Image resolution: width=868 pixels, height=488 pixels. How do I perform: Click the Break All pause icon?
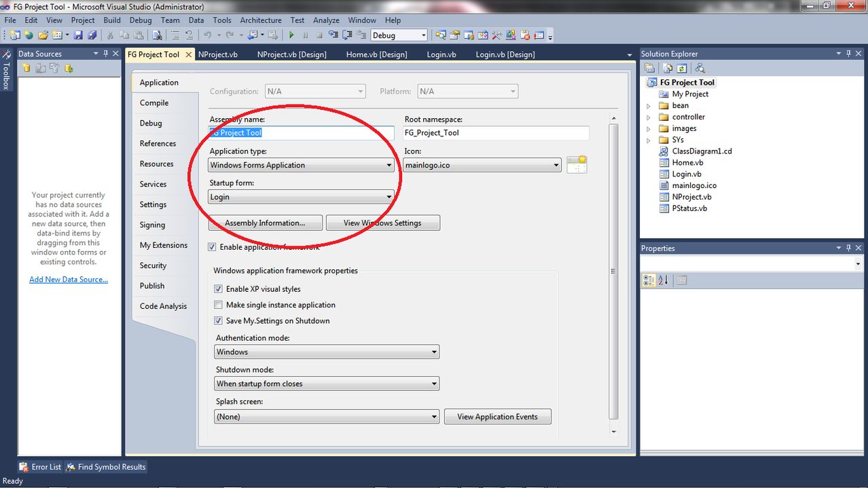tap(306, 35)
